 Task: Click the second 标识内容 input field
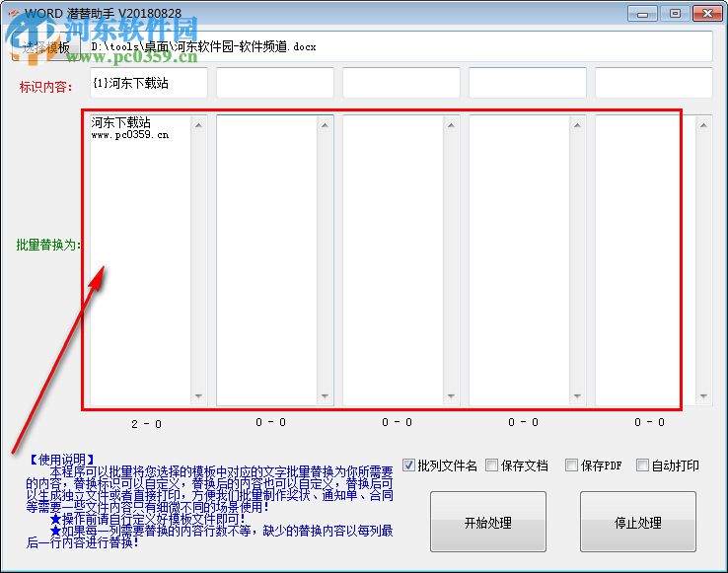pyautogui.click(x=275, y=83)
